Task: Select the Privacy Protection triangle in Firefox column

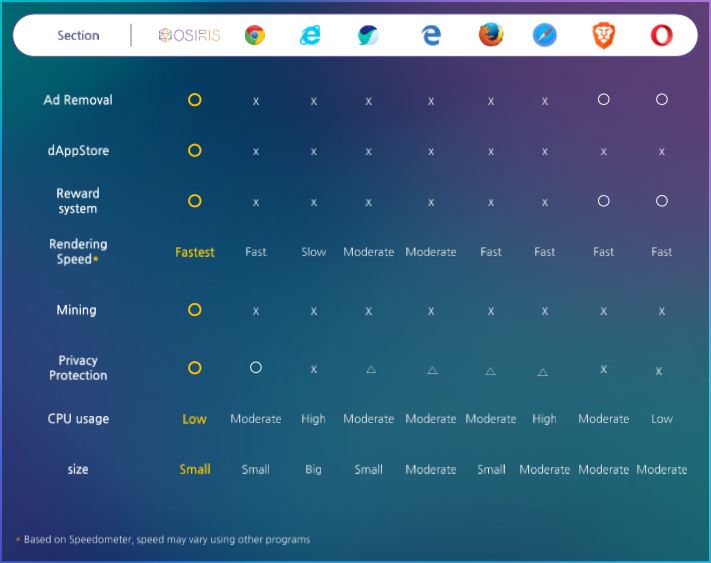Action: [490, 371]
